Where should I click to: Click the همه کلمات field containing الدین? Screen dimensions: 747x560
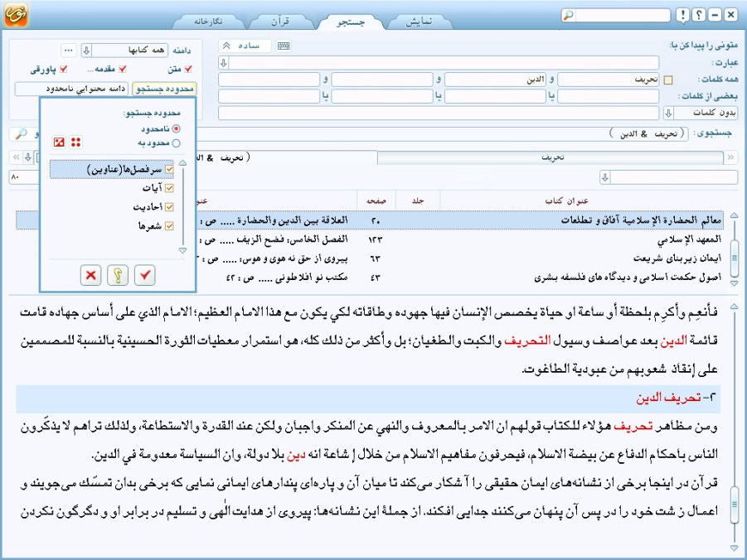pos(495,80)
